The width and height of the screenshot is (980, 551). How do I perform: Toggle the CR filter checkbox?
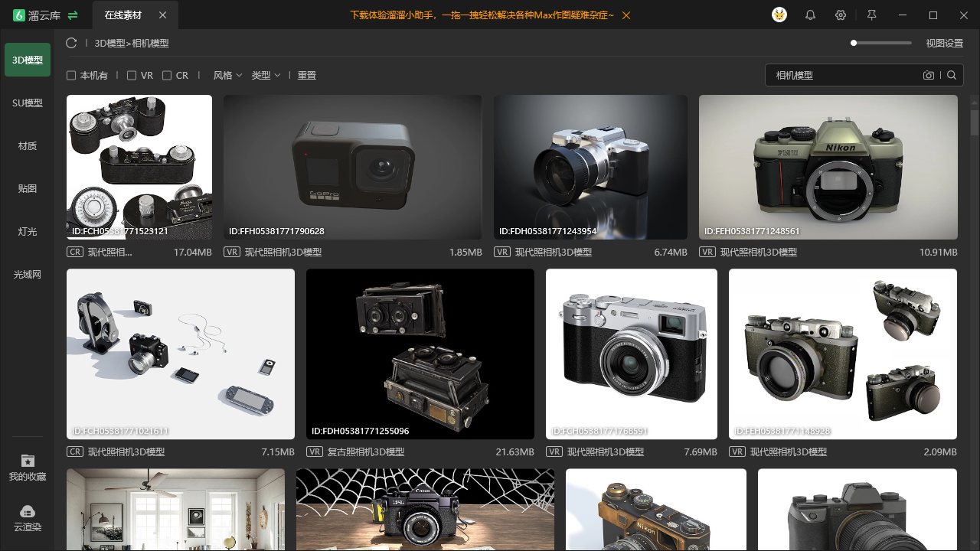click(x=167, y=76)
